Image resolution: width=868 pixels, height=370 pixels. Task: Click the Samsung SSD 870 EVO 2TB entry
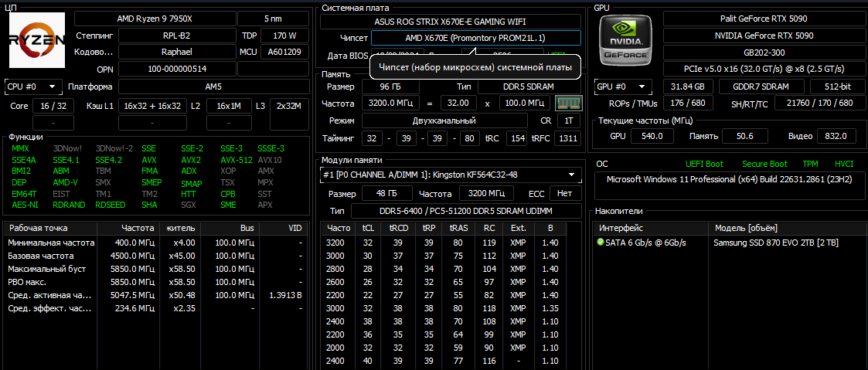(x=776, y=243)
